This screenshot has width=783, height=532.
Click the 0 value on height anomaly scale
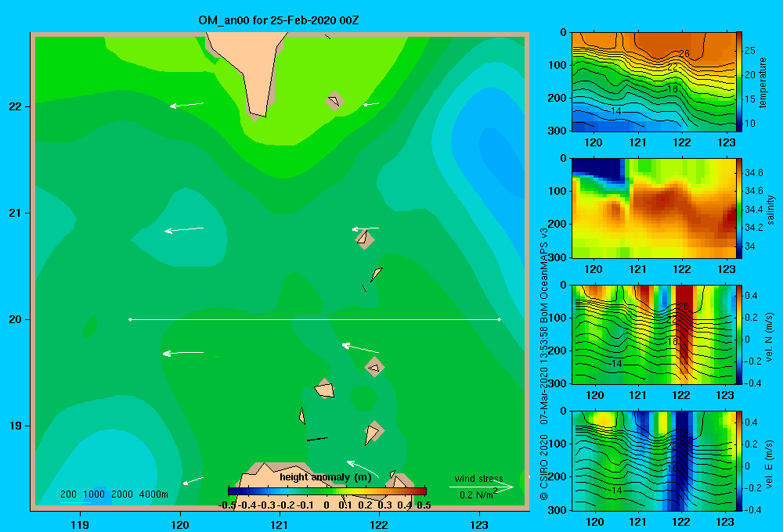click(326, 505)
